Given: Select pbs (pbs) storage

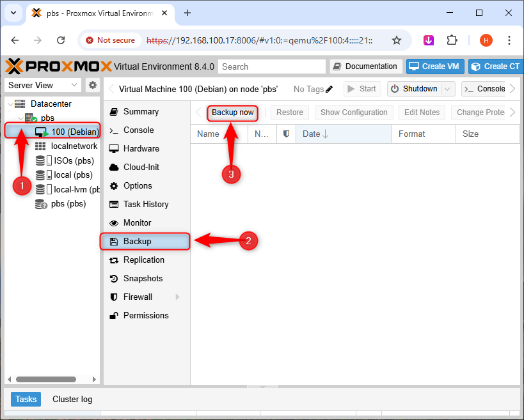Looking at the screenshot, I should [68, 204].
